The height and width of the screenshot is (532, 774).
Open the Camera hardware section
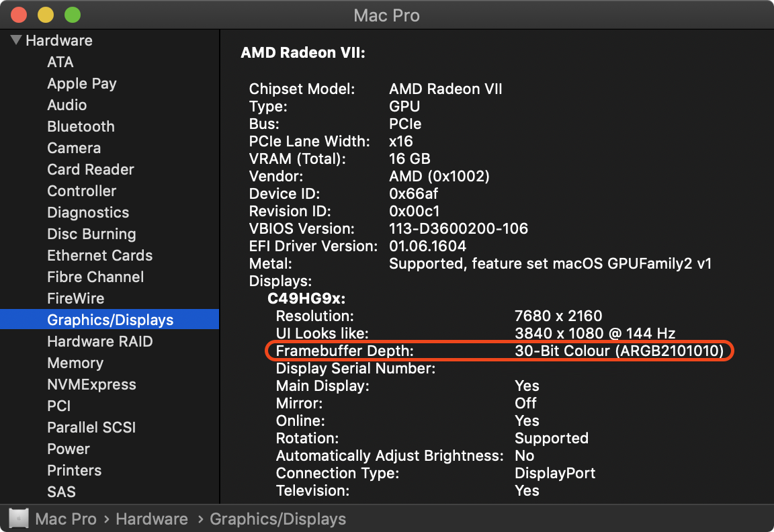pos(74,148)
